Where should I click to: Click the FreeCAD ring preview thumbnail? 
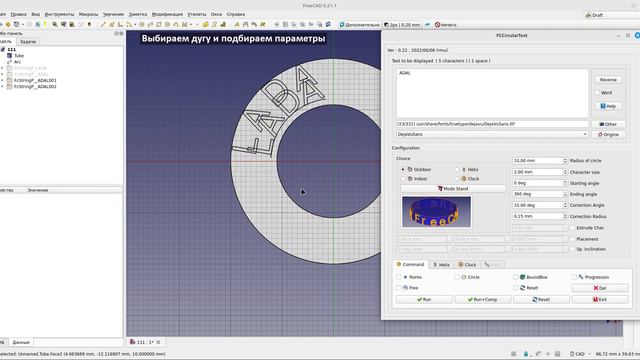436,212
